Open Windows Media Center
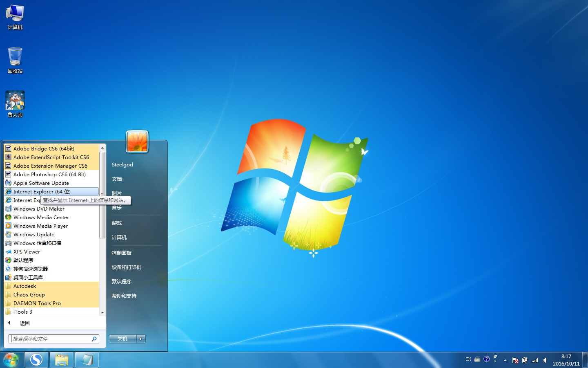Image resolution: width=588 pixels, height=368 pixels. [x=51, y=217]
